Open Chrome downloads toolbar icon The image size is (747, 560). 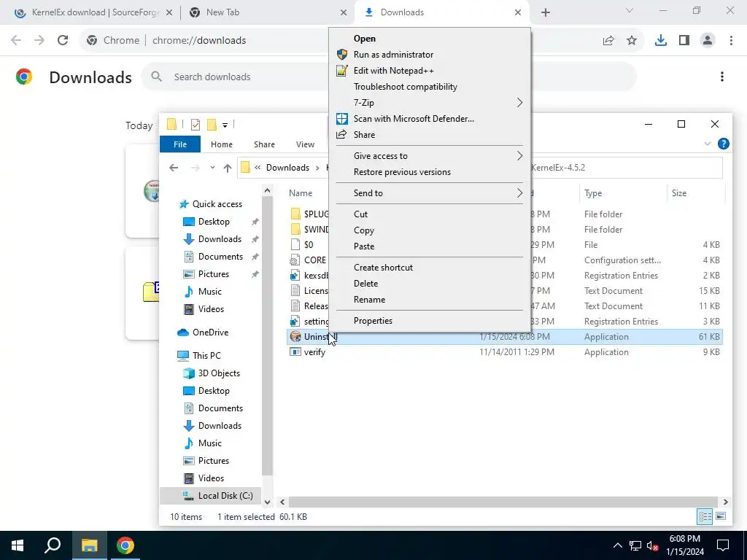click(x=660, y=41)
